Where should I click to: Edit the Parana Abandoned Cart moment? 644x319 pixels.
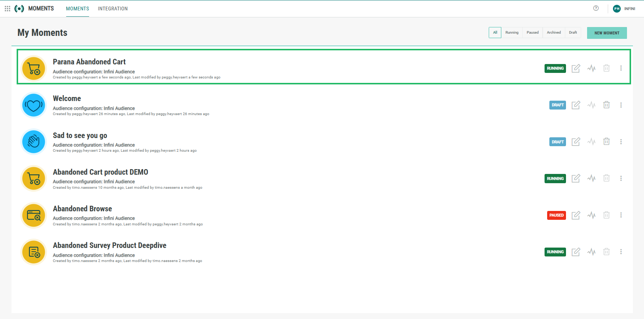[x=576, y=68]
